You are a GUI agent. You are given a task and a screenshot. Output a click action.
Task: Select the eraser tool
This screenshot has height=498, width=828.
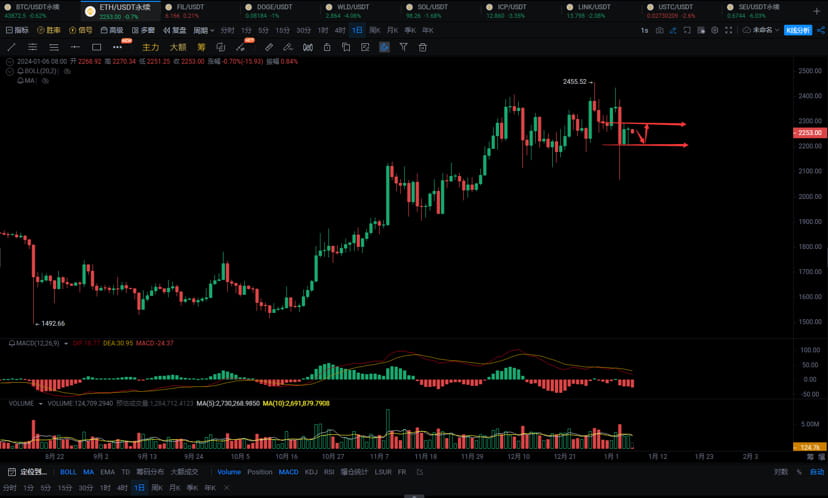tap(288, 48)
